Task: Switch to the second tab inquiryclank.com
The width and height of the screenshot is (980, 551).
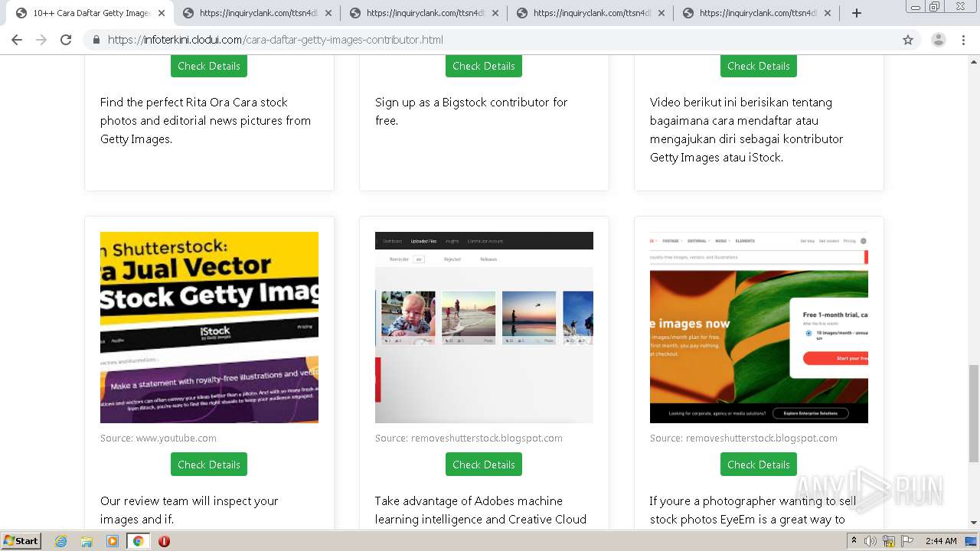Action: click(x=257, y=13)
